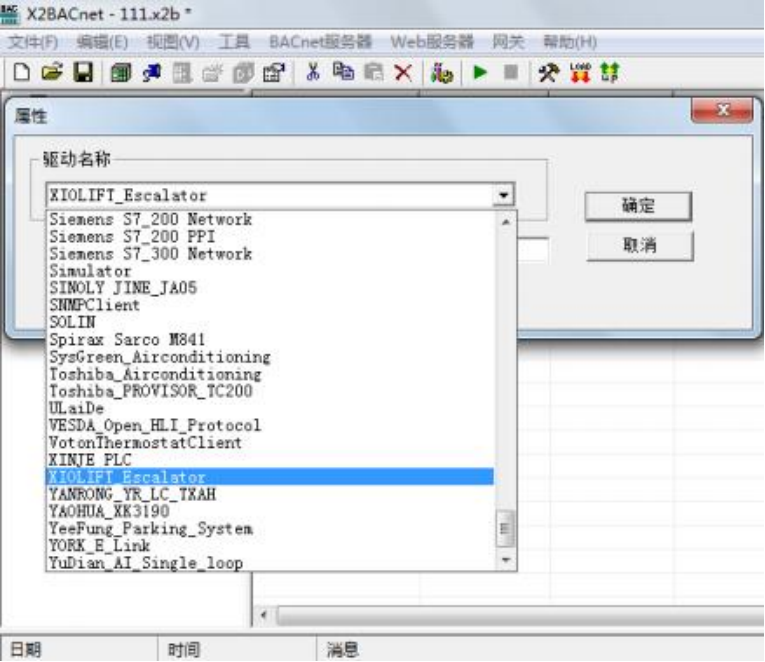Image resolution: width=765 pixels, height=662 pixels.
Task: Click the green device chip toolbar icon
Action: point(121,73)
